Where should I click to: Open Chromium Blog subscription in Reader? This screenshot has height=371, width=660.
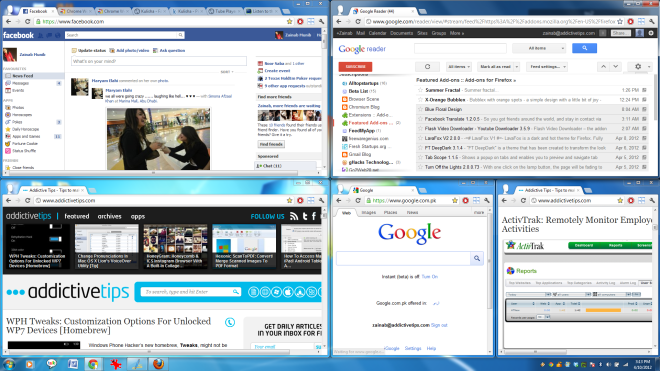click(364, 107)
